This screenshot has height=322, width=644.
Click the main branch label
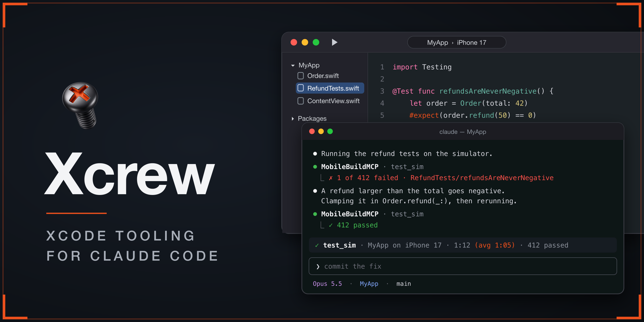[x=404, y=284]
